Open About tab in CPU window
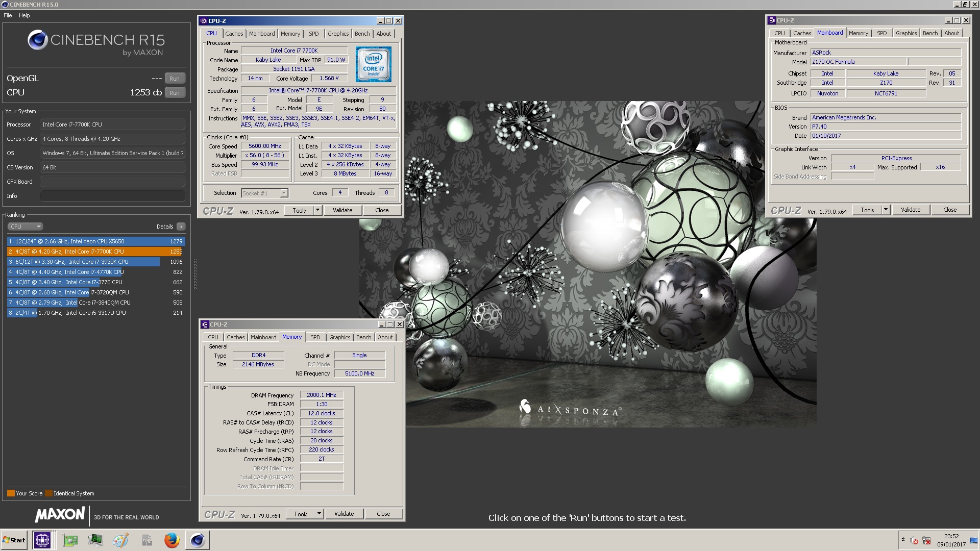 (384, 34)
